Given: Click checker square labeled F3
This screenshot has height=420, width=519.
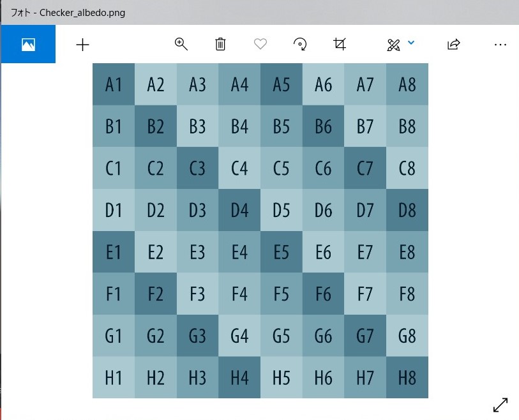Looking at the screenshot, I should click(x=198, y=294).
